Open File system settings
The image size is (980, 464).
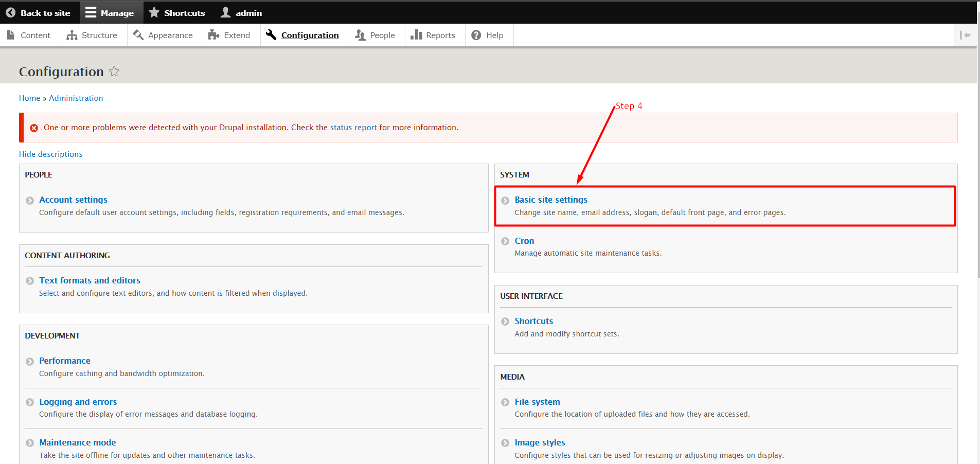[537, 402]
